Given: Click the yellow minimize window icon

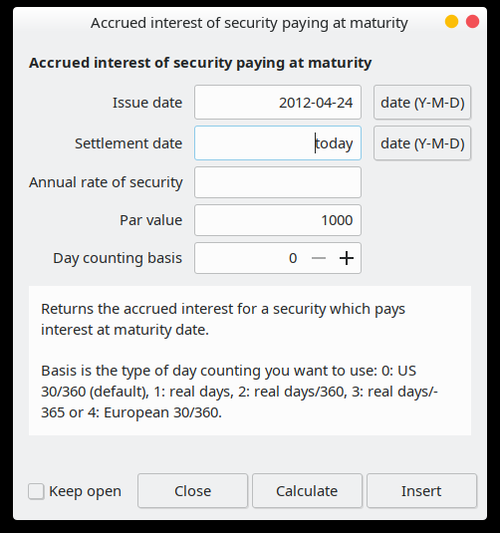Looking at the screenshot, I should tap(451, 22).
